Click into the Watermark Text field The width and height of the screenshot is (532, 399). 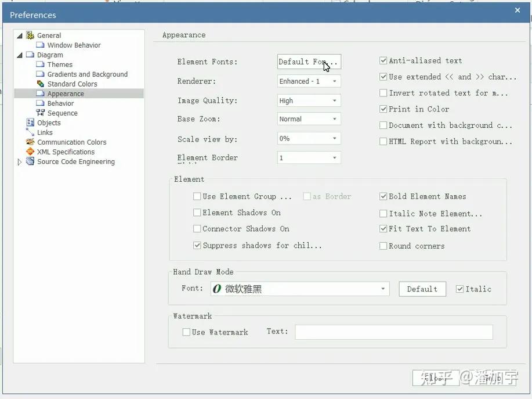coord(394,332)
